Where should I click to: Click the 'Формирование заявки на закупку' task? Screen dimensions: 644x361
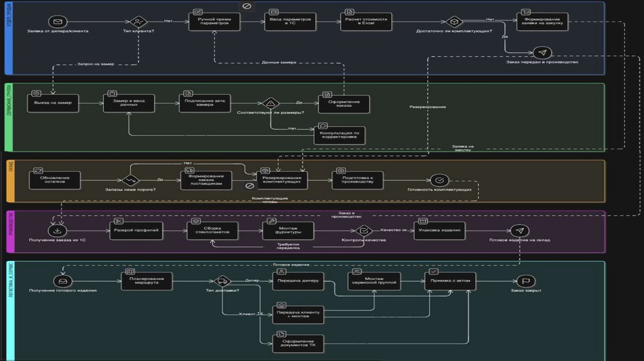click(x=542, y=21)
